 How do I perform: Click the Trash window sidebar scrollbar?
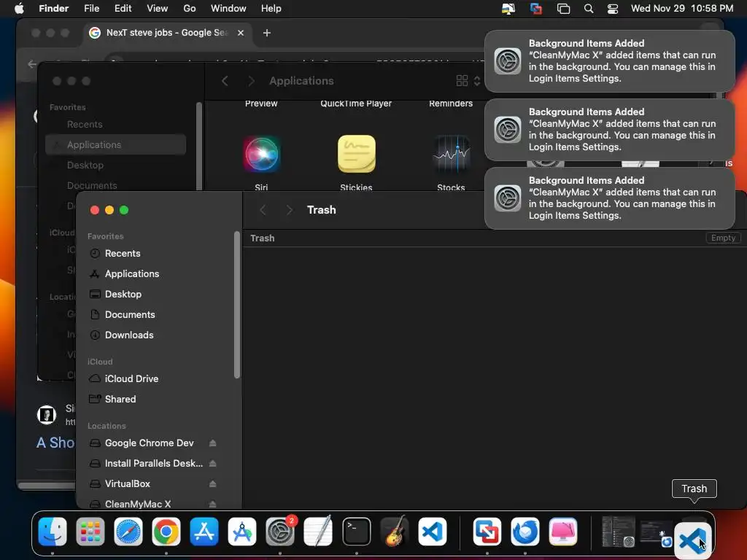click(x=237, y=305)
